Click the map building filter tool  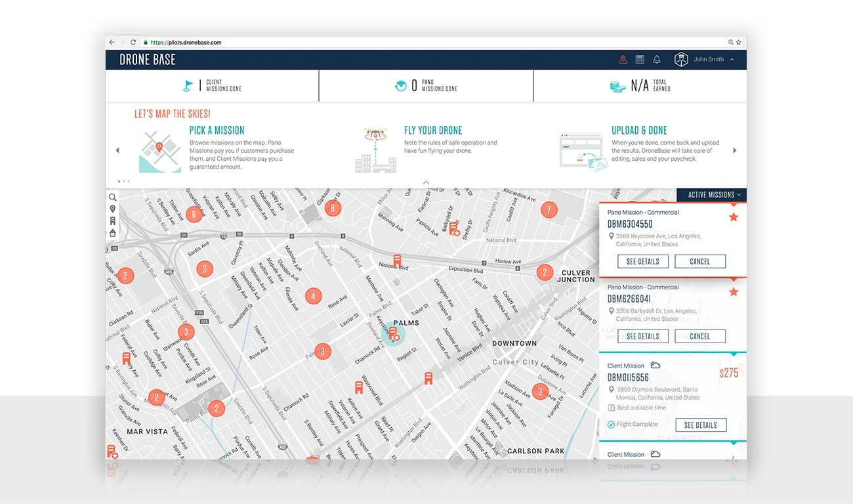coord(113,221)
